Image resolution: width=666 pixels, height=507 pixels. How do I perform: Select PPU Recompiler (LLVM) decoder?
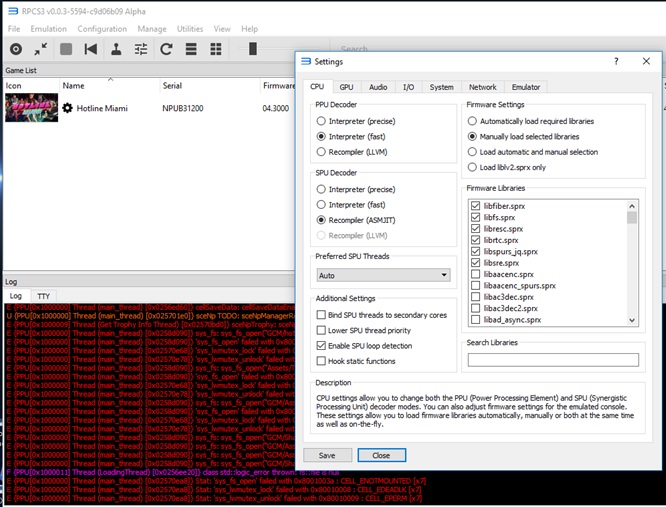coord(322,152)
